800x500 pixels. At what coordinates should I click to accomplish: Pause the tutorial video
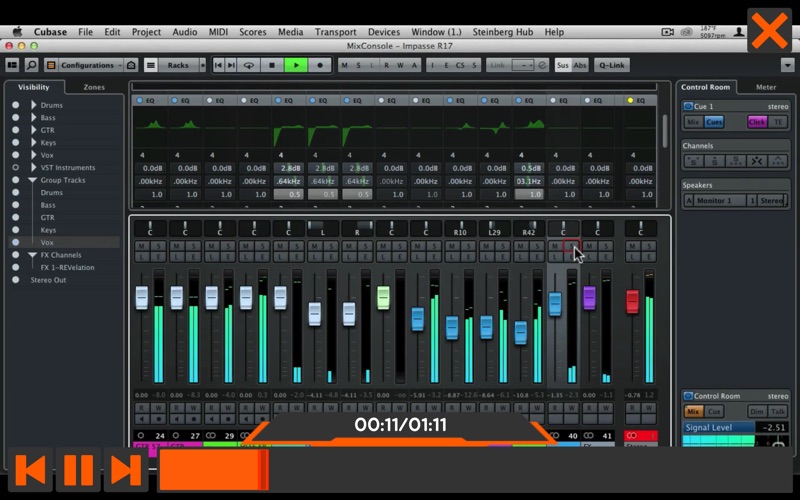[79, 470]
